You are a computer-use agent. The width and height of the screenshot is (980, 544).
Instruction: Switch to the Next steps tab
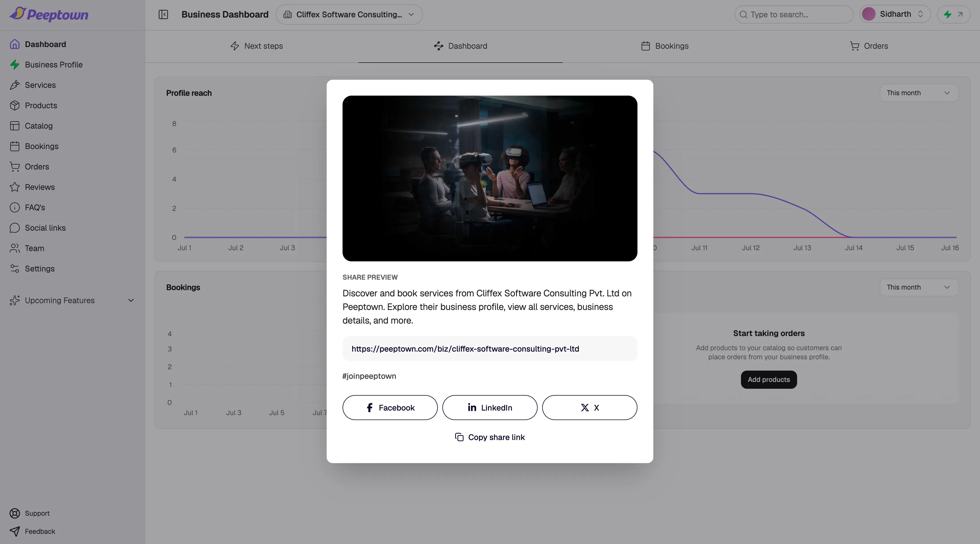[x=256, y=46]
